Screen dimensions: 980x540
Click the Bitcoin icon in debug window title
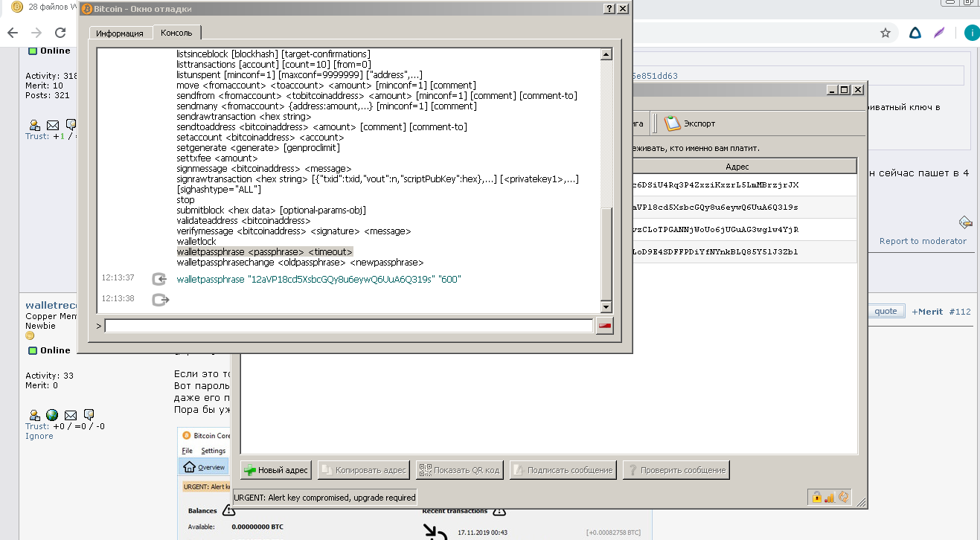tap(86, 9)
